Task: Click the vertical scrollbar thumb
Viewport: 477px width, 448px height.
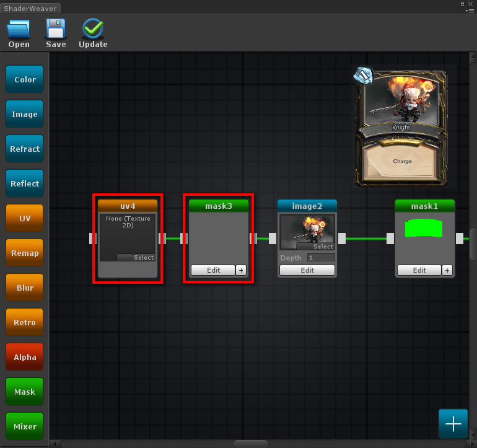Action: point(473,244)
